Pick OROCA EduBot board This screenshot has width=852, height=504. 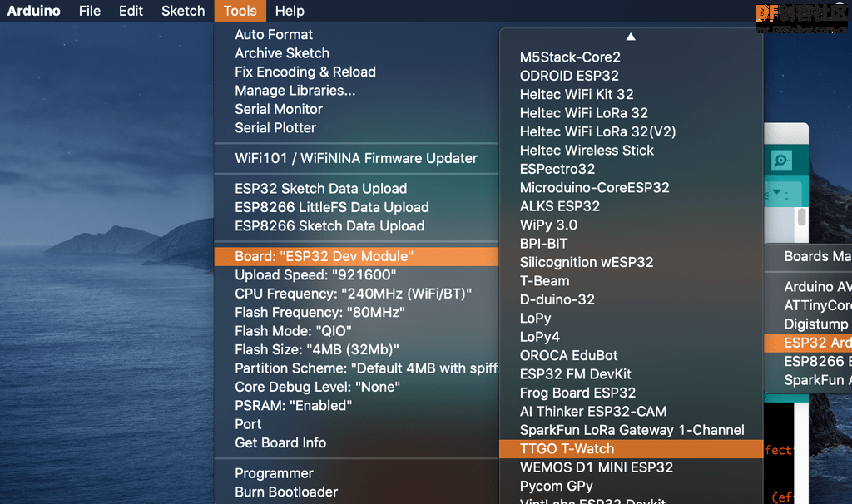click(632, 355)
